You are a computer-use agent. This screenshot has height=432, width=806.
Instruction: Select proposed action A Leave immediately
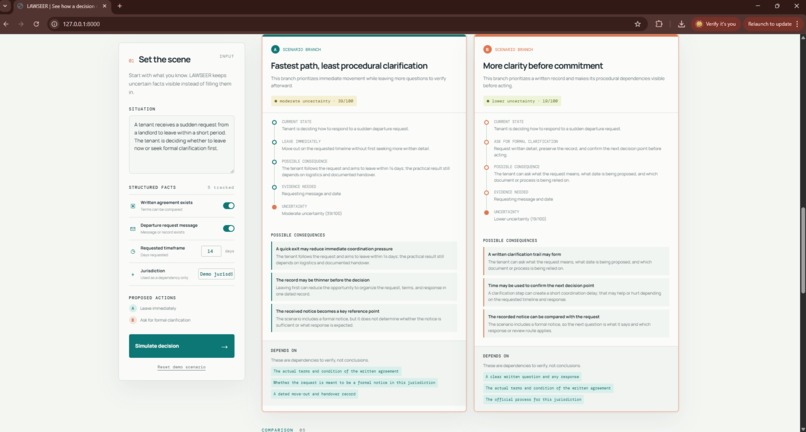[x=153, y=309]
